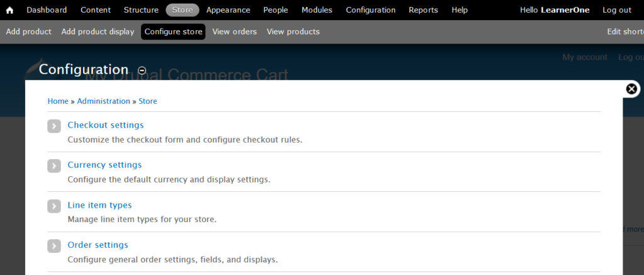Click the Home breadcrumb link
Image resolution: width=644 pixels, height=275 pixels.
(58, 101)
